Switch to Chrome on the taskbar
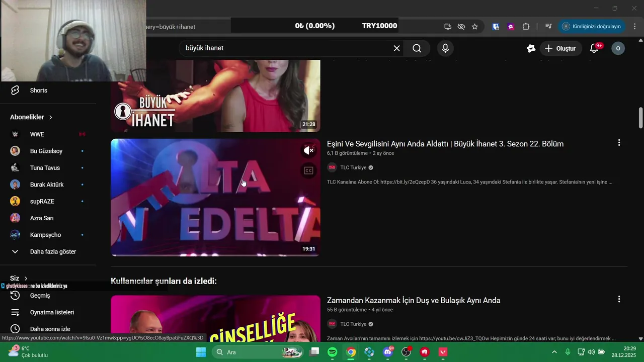 [351, 352]
